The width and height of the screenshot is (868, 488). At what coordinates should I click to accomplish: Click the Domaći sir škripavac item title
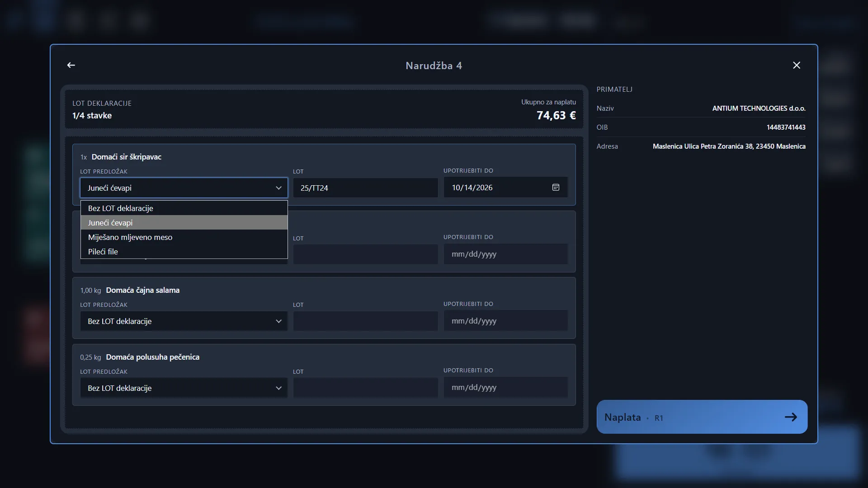point(127,157)
